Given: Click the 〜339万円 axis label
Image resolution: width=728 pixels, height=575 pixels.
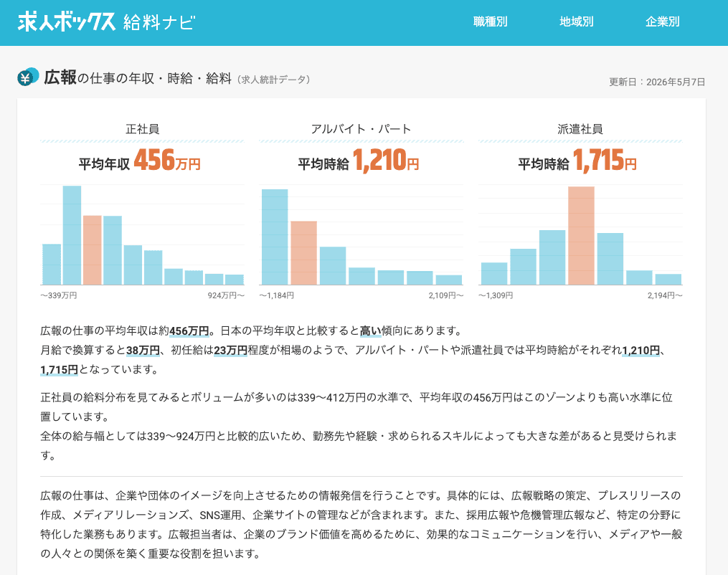Looking at the screenshot, I should 59,295.
